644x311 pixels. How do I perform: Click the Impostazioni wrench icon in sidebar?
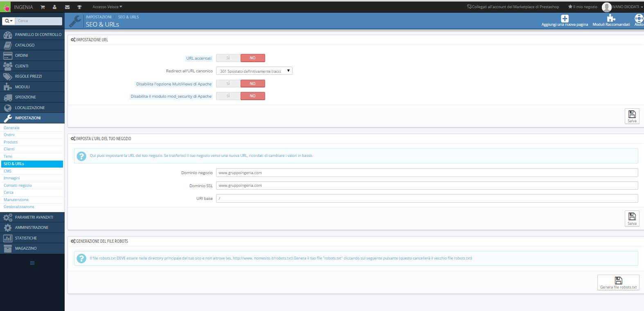[x=8, y=118]
